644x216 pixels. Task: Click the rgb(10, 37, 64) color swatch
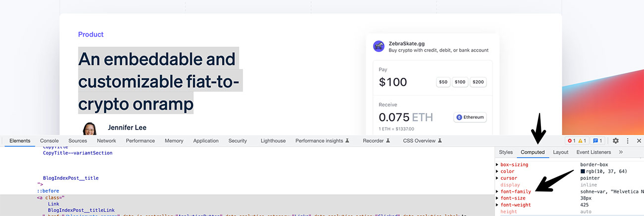point(583,171)
